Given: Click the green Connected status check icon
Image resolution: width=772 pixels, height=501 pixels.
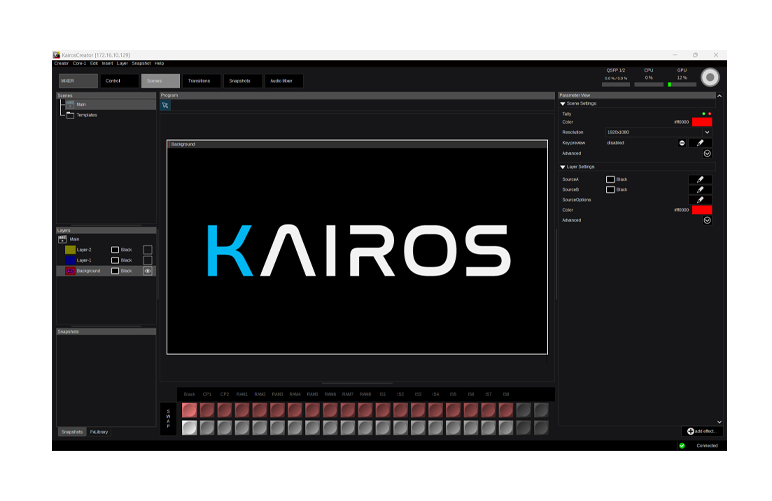Looking at the screenshot, I should [x=682, y=445].
